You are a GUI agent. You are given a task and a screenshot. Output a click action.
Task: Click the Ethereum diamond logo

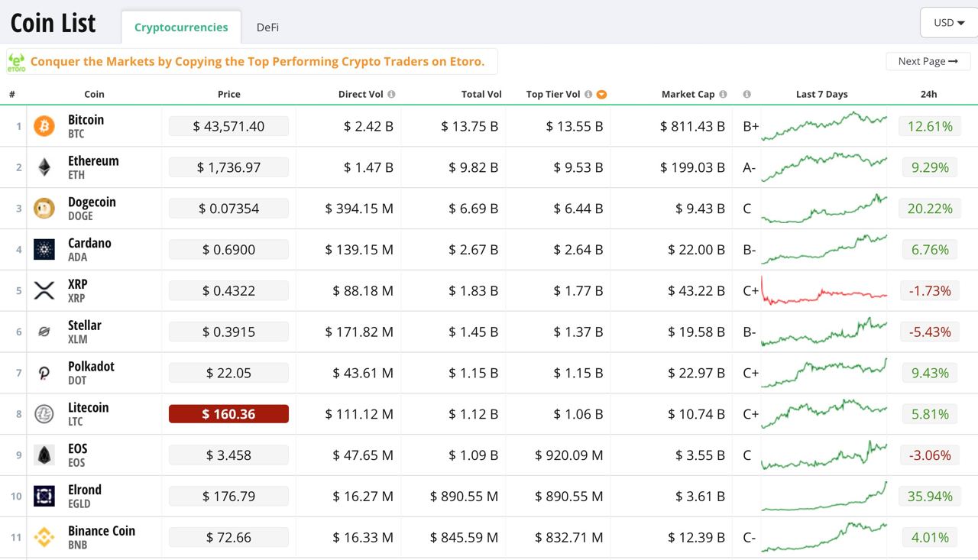pos(44,167)
